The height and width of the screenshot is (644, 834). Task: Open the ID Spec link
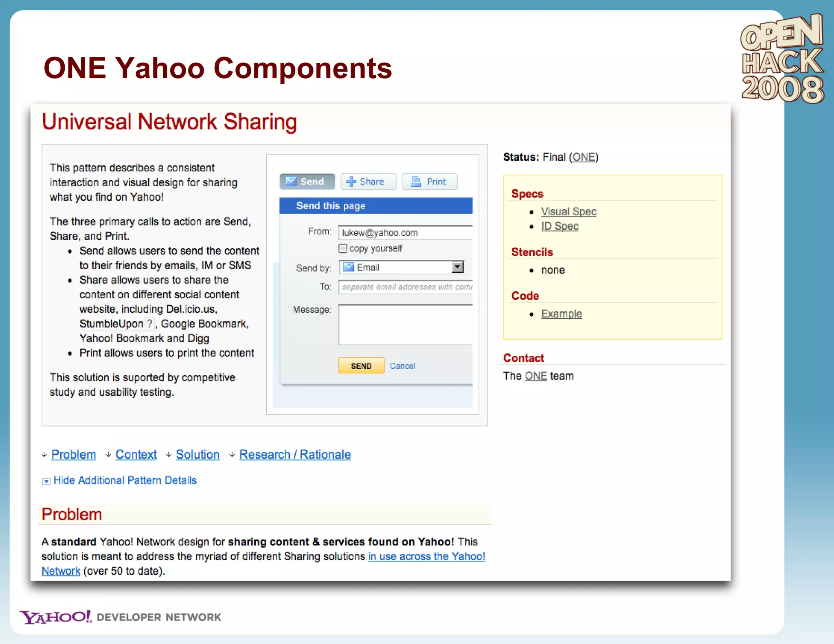[560, 226]
